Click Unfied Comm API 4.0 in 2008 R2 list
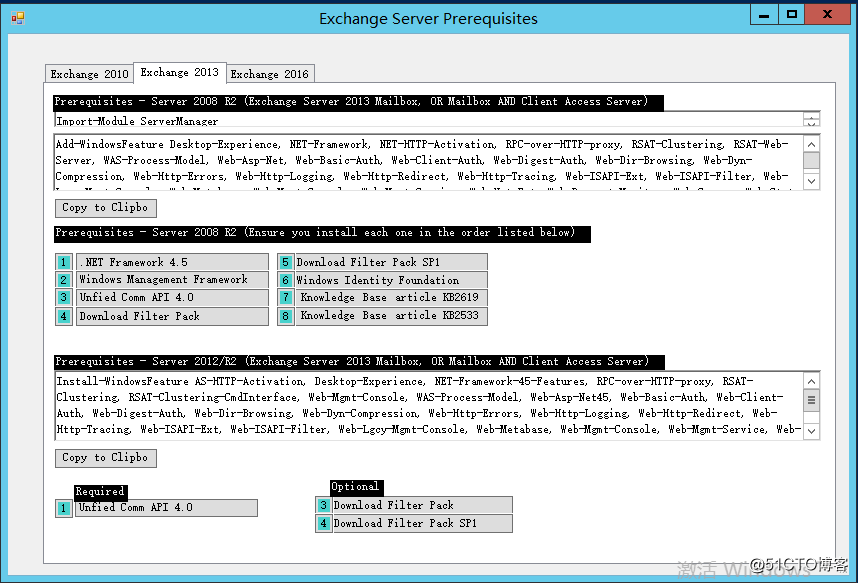This screenshot has width=858, height=583. pos(172,297)
